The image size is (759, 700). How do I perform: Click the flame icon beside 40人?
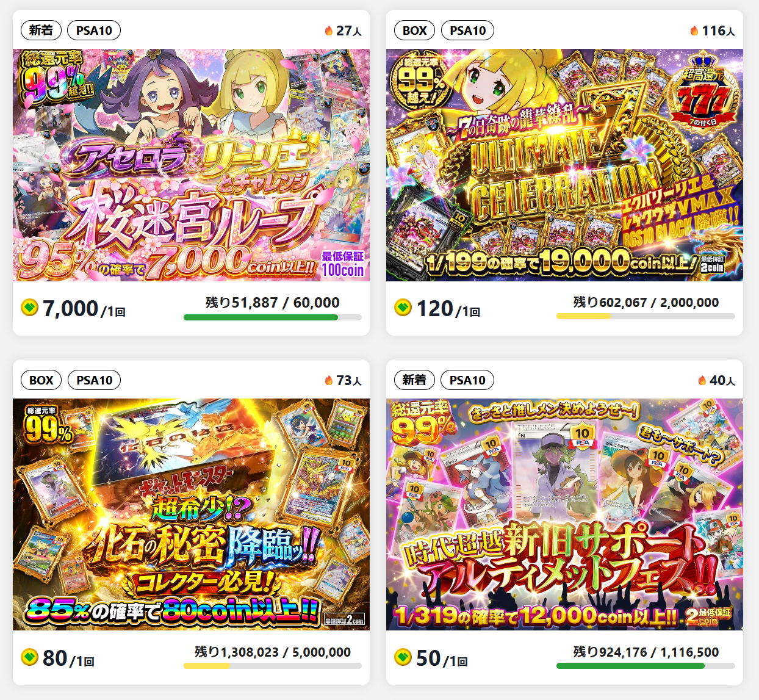coord(702,380)
